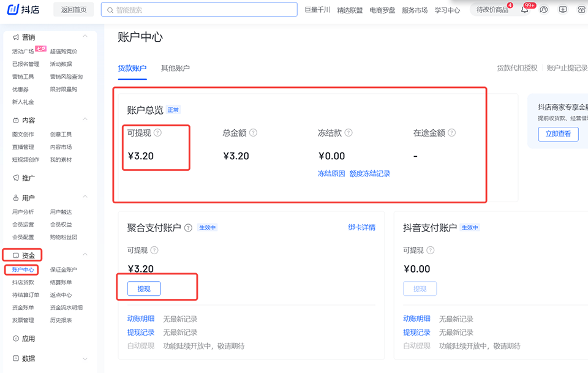This screenshot has width=588, height=373.
Task: Expand the 数据 sidebar section
Action: 85,358
